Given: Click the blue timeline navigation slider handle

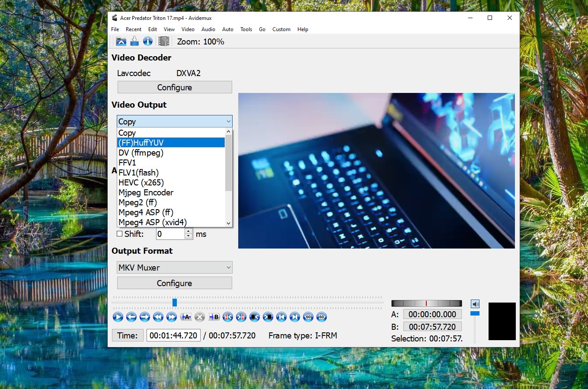Looking at the screenshot, I should click(175, 302).
